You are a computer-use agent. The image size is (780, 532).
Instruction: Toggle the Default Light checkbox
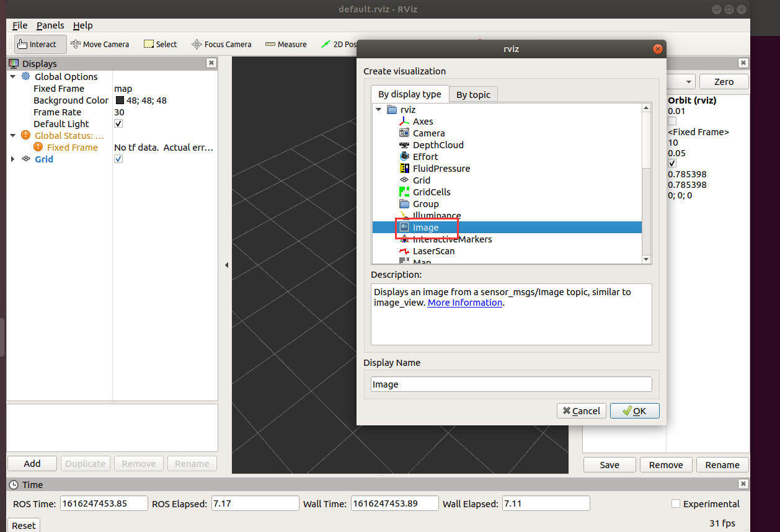118,123
